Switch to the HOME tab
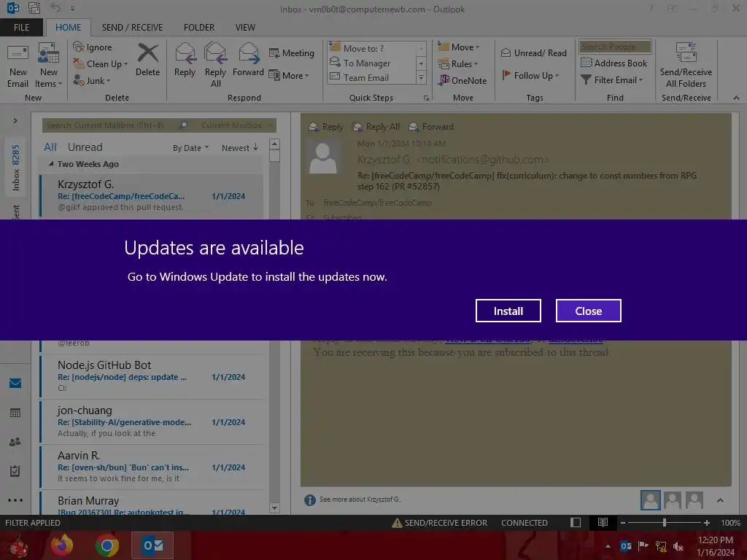 tap(68, 28)
